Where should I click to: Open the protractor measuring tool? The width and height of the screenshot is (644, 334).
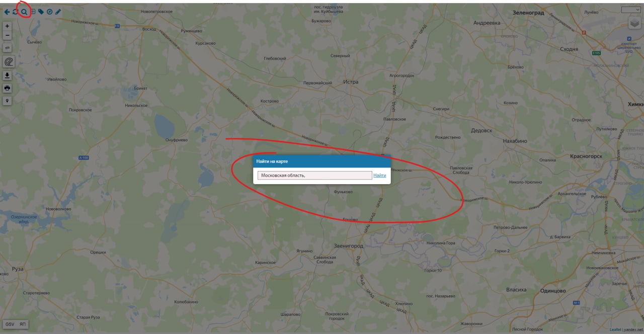click(x=9, y=62)
